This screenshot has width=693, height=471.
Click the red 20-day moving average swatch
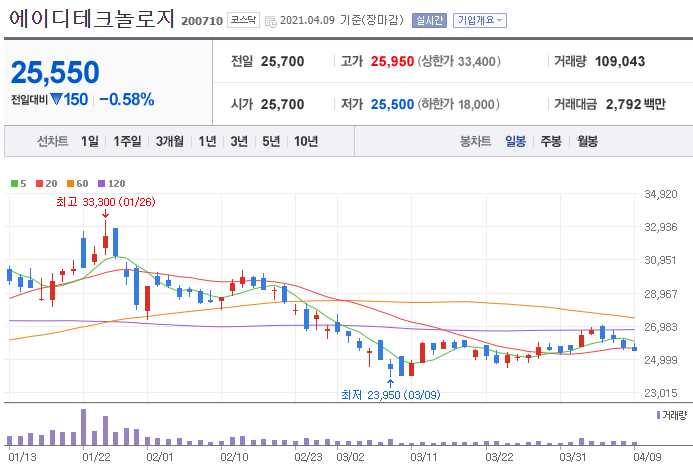pyautogui.click(x=39, y=183)
